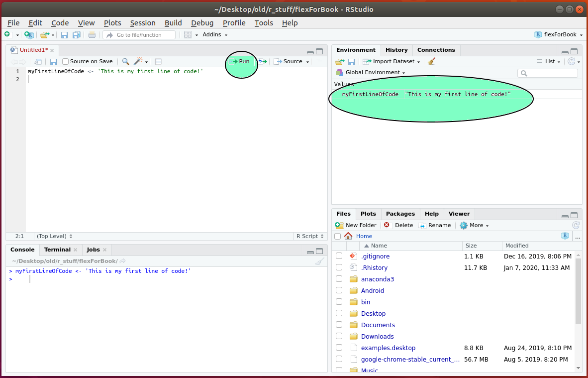Click the environment broom to clear objects
The width and height of the screenshot is (588, 378).
click(x=431, y=61)
